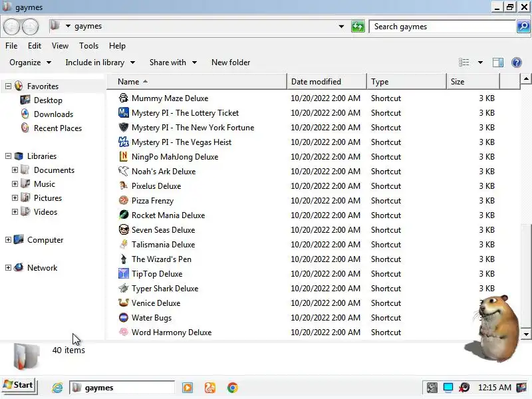Click the Rocket Mania Deluxe icon

[124, 215]
